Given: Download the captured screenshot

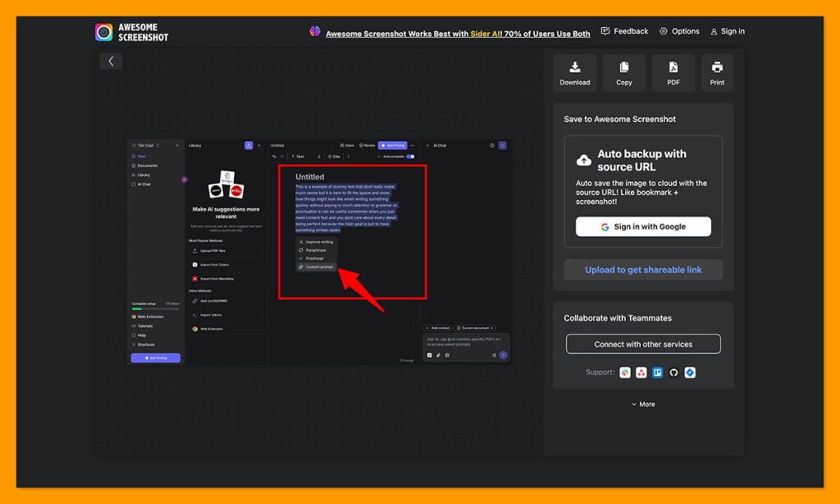Looking at the screenshot, I should tap(575, 73).
